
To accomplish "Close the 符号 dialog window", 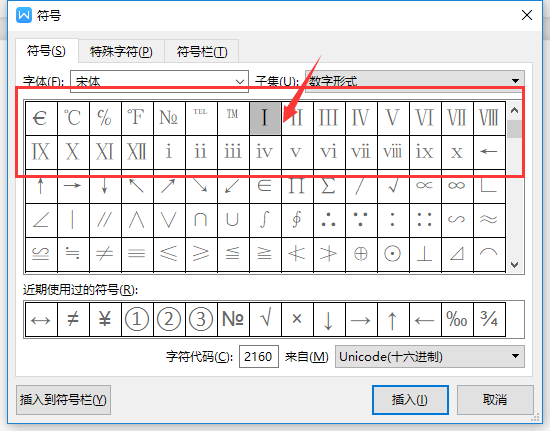I will pyautogui.click(x=527, y=15).
